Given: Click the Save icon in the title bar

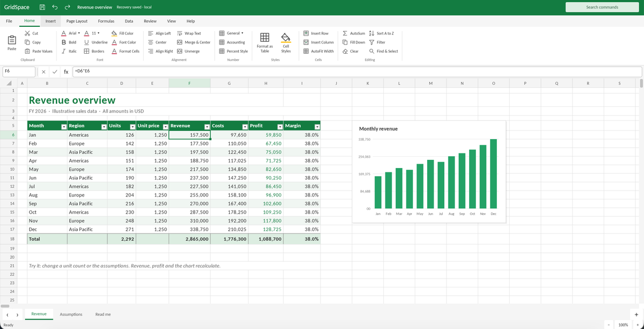Looking at the screenshot, I should (42, 7).
